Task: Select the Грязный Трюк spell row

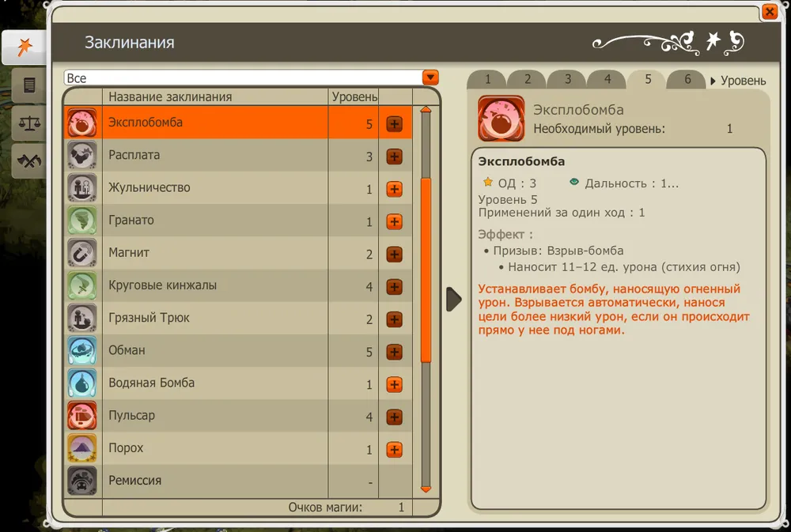Action: click(238, 318)
